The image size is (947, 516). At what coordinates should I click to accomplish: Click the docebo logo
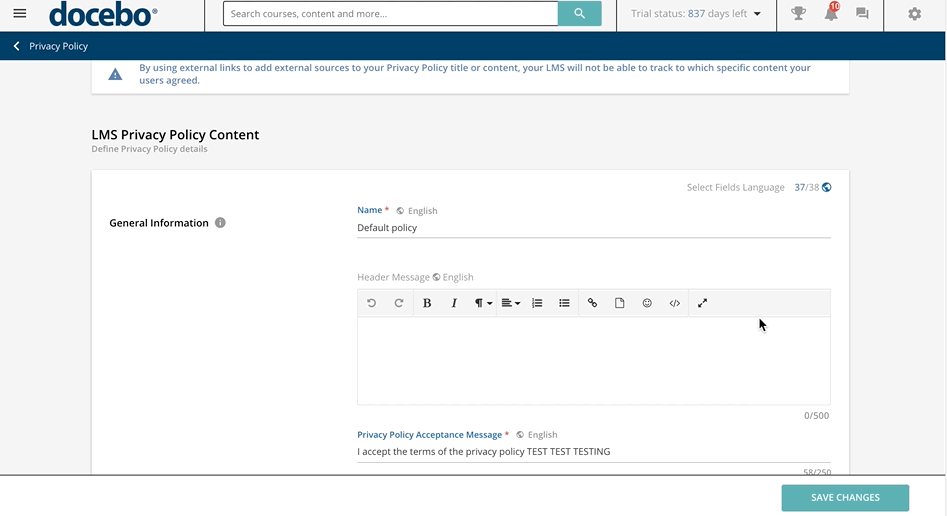point(103,15)
